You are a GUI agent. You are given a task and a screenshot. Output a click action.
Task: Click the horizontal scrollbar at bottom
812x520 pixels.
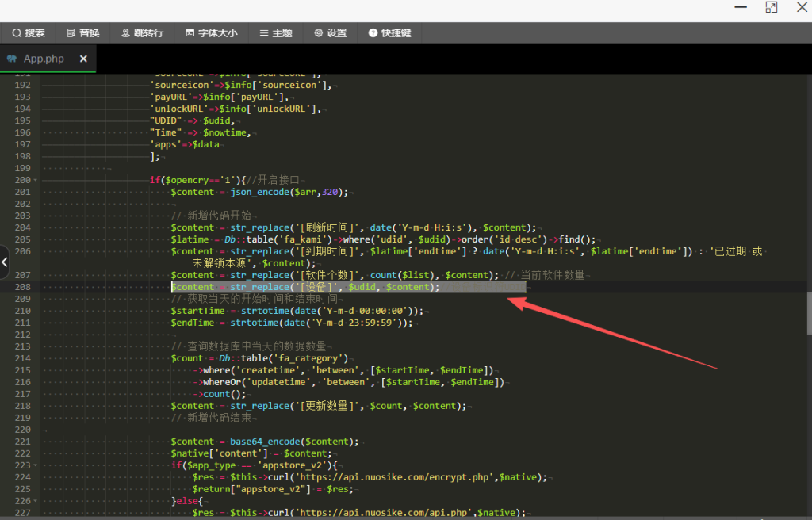coord(396,517)
